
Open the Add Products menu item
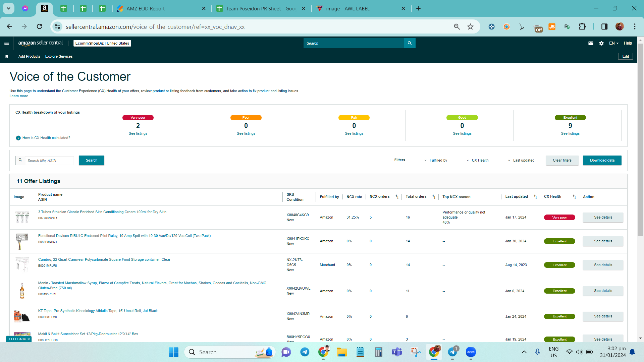[x=29, y=56]
